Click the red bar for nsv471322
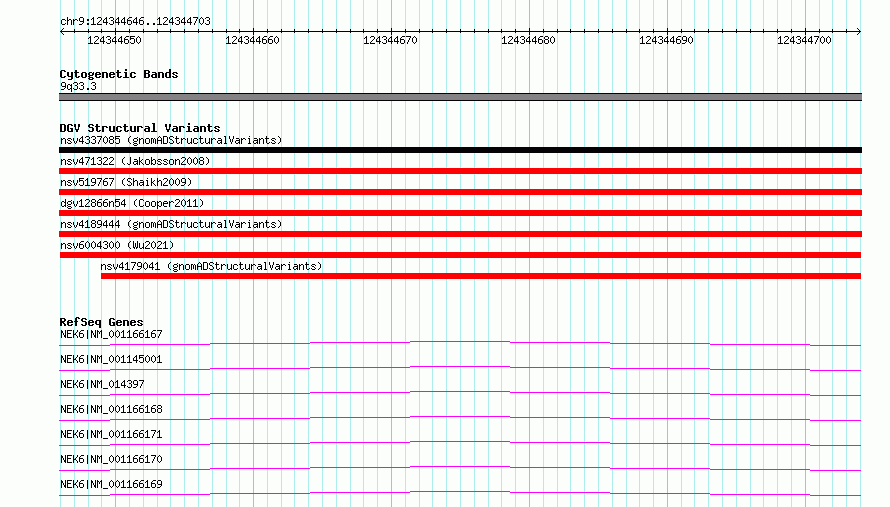890x507 pixels. point(460,171)
